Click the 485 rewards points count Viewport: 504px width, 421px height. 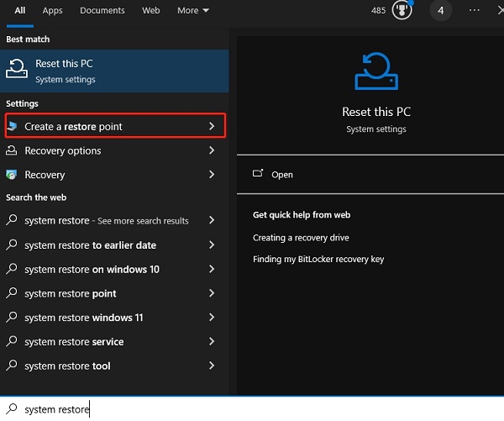(x=378, y=11)
